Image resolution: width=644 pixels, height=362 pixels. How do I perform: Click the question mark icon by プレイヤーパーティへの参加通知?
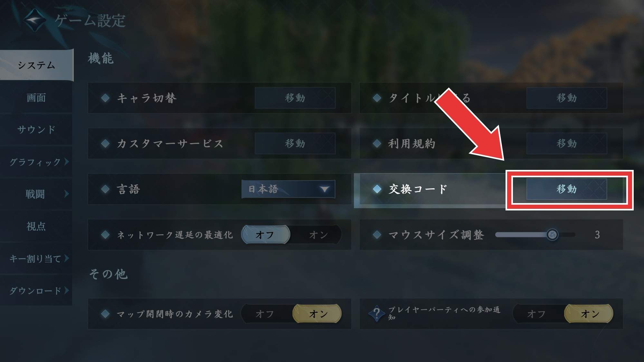click(x=376, y=313)
